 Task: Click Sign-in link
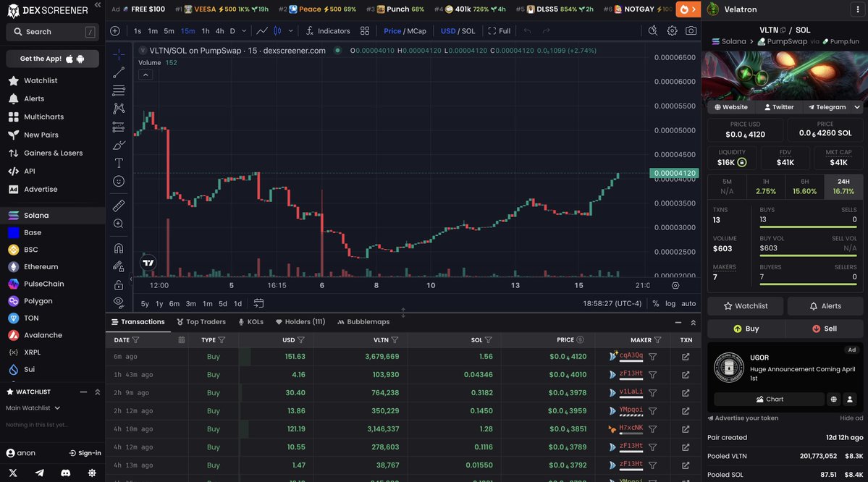pyautogui.click(x=85, y=452)
